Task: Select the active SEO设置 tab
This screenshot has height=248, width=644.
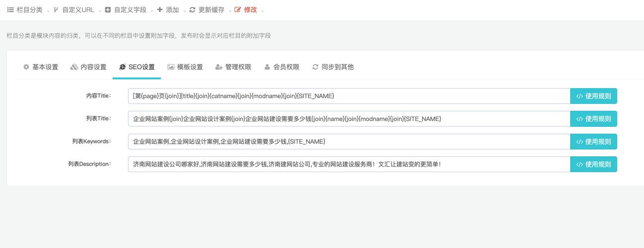Action: click(x=137, y=67)
